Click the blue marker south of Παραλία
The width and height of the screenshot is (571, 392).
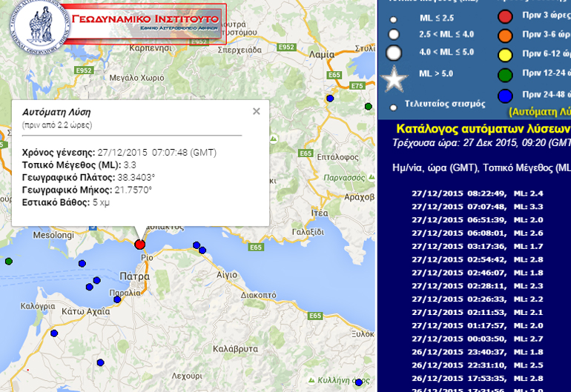(117, 299)
